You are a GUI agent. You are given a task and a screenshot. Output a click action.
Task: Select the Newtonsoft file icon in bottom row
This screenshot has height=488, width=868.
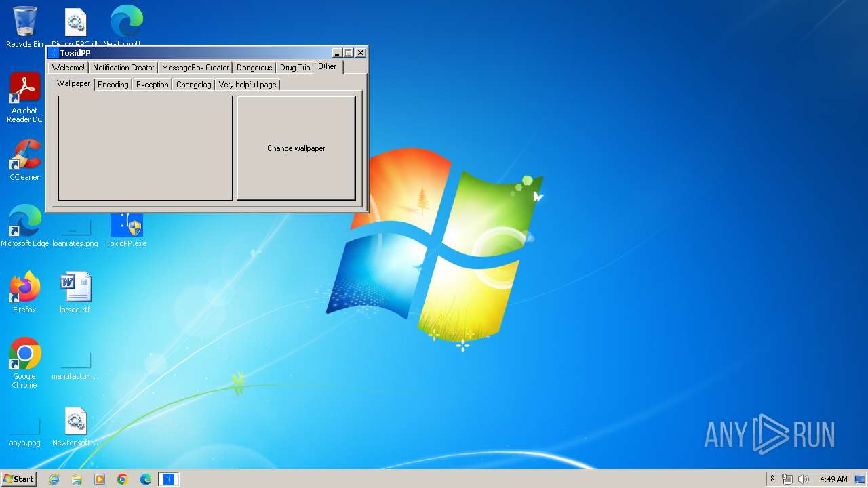pos(75,426)
